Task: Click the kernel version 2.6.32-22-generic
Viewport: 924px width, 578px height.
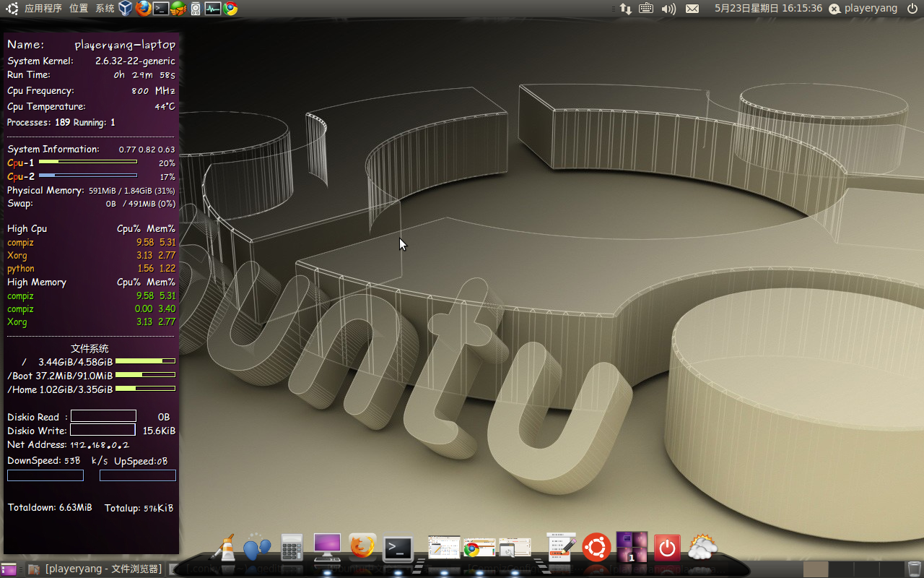Action: pos(135,61)
